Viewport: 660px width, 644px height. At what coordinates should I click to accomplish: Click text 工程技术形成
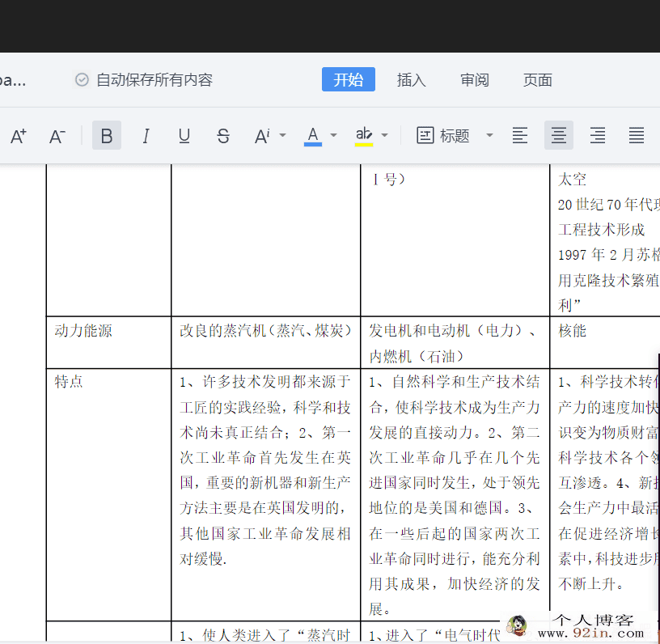601,230
